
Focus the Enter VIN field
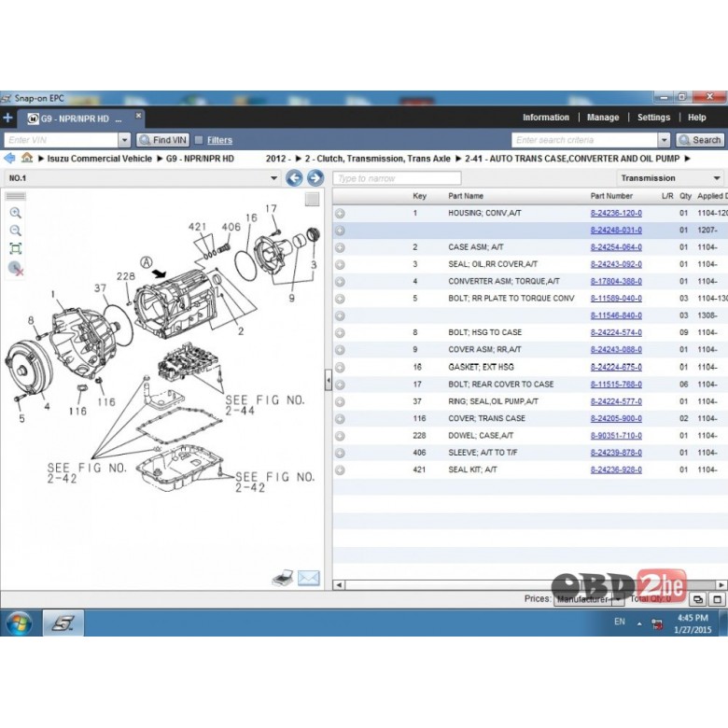click(62, 140)
